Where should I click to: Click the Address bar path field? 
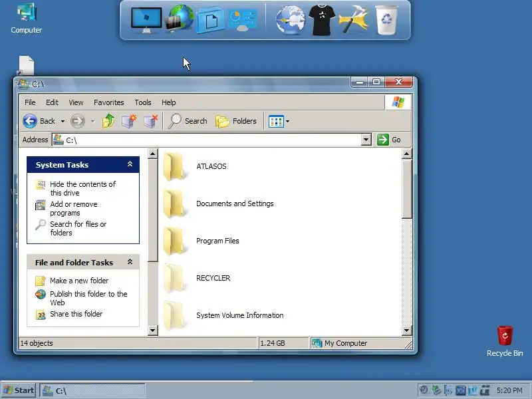(x=213, y=140)
